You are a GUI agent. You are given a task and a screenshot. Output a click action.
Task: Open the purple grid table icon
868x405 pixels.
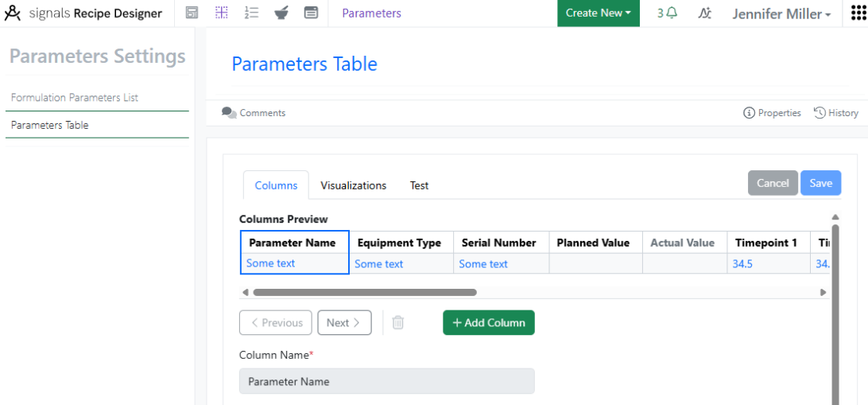pyautogui.click(x=222, y=13)
